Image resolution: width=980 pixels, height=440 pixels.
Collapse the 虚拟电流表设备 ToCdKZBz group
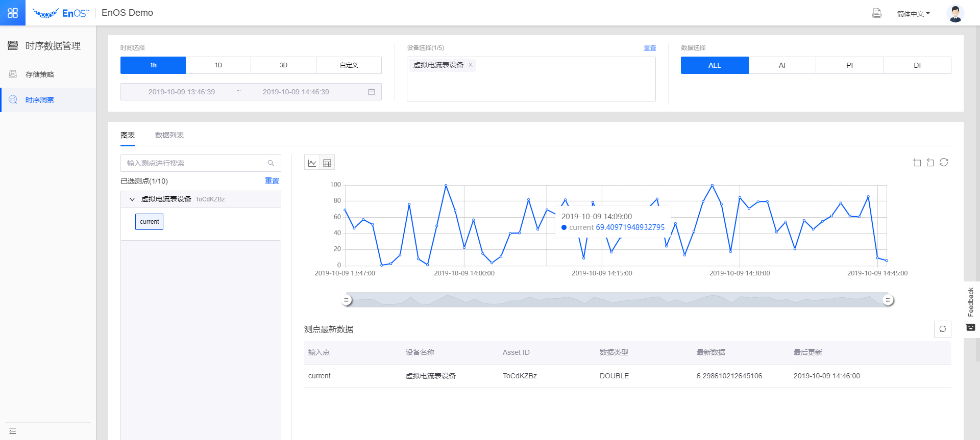pyautogui.click(x=132, y=199)
